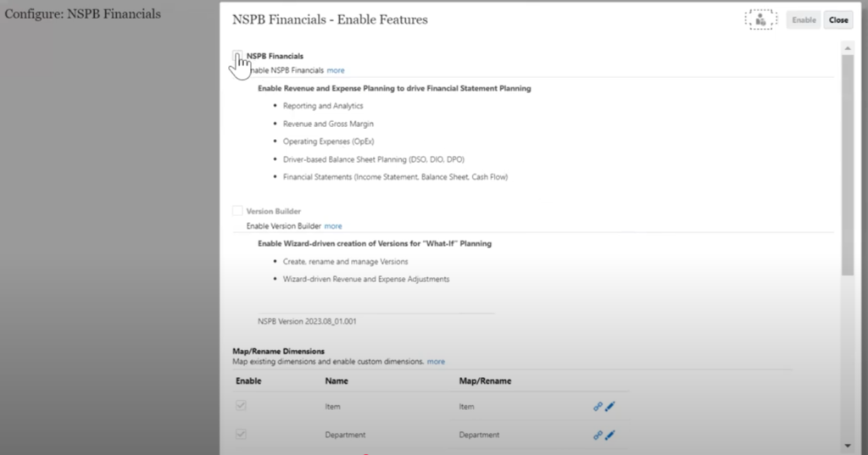868x455 pixels.
Task: Click the link icon in the Item row
Action: [x=598, y=407]
